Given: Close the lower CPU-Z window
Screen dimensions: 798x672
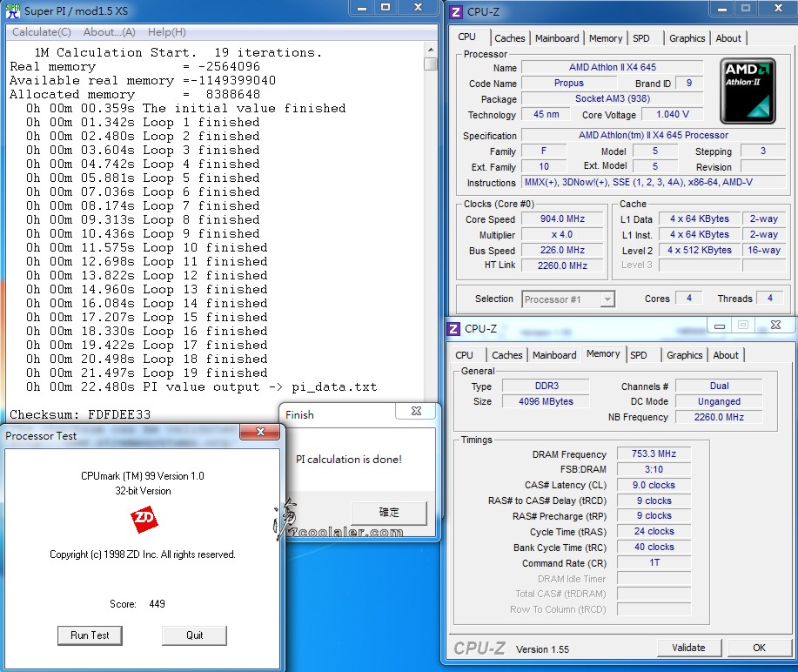Looking at the screenshot, I should pyautogui.click(x=775, y=325).
